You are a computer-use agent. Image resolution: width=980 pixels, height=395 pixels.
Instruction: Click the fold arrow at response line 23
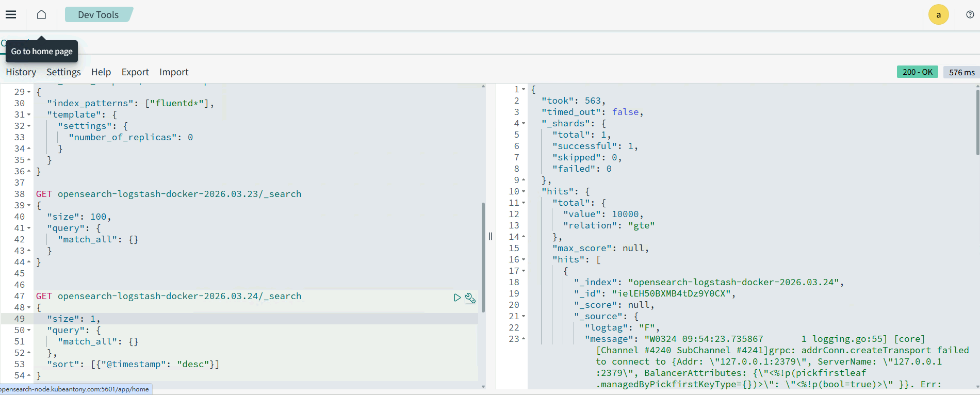click(x=524, y=339)
